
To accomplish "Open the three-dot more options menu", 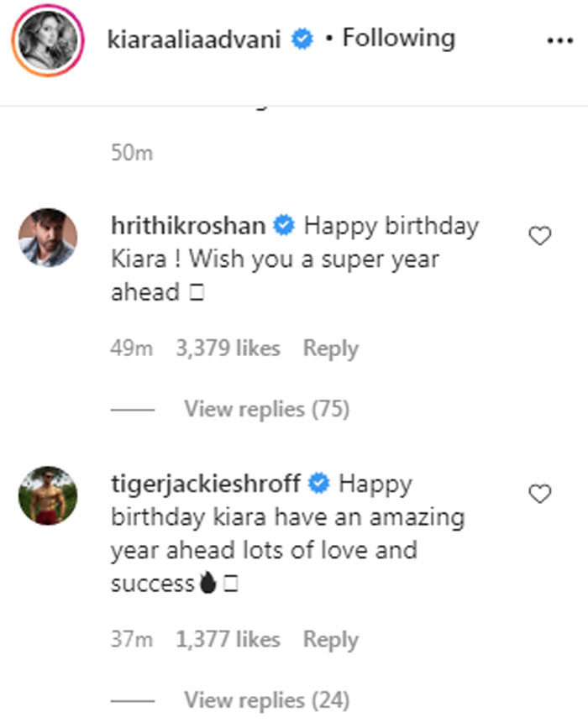I will 559,40.
